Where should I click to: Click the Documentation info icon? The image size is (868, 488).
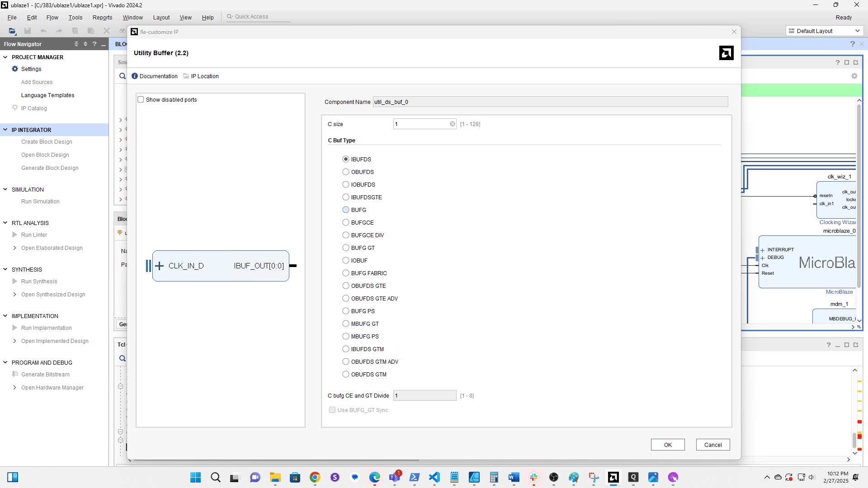coord(135,76)
